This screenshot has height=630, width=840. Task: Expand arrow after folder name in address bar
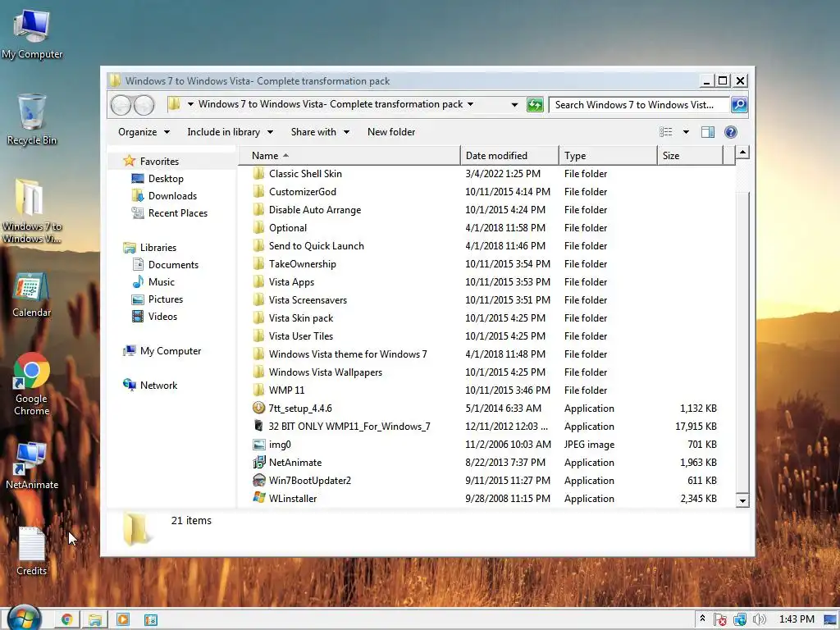click(x=470, y=104)
